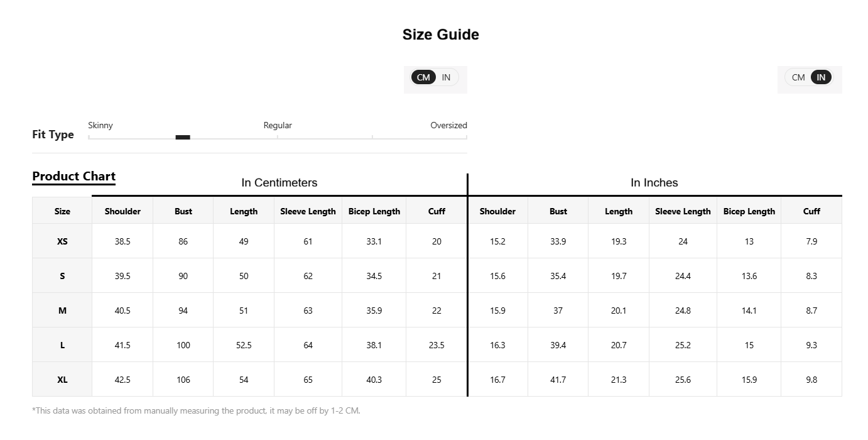The width and height of the screenshot is (868, 440).
Task: Click the Fit Type slider marker
Action: (x=183, y=137)
